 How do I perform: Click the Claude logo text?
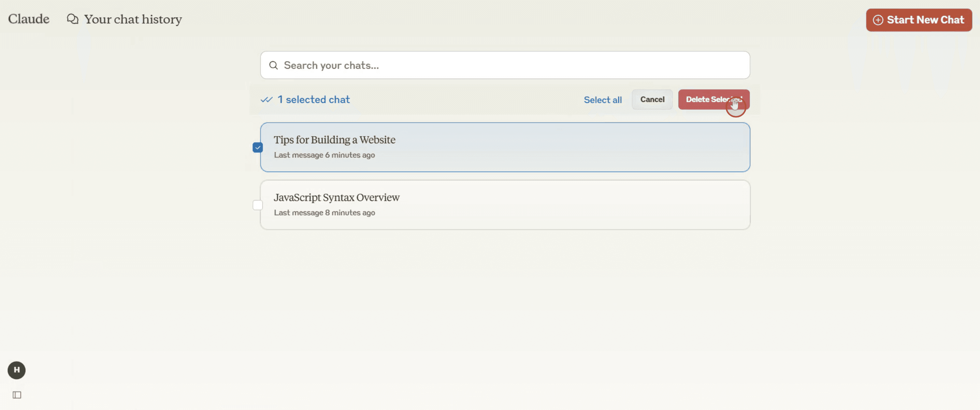29,19
